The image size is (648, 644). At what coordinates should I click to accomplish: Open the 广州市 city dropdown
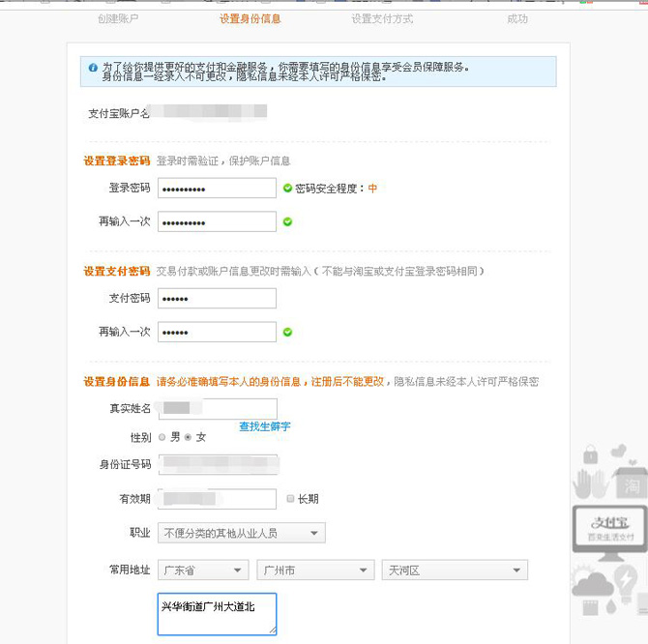click(x=315, y=571)
